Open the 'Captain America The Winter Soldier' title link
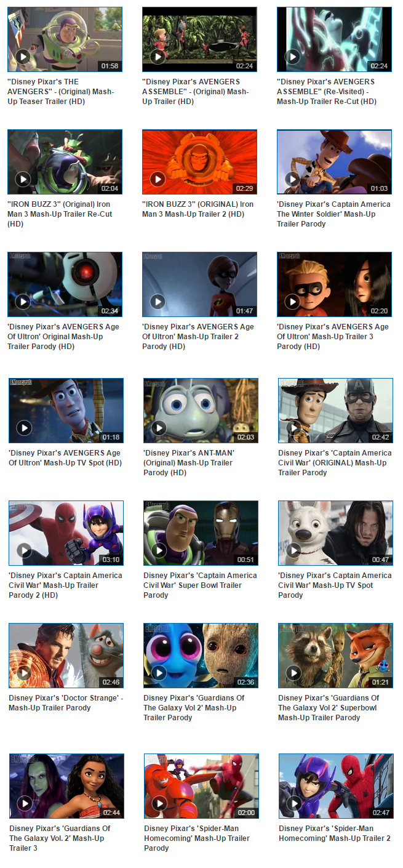 [333, 214]
